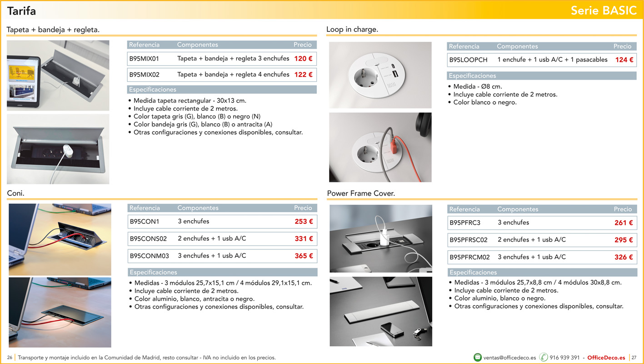Click page number 27

pyautogui.click(x=634, y=358)
